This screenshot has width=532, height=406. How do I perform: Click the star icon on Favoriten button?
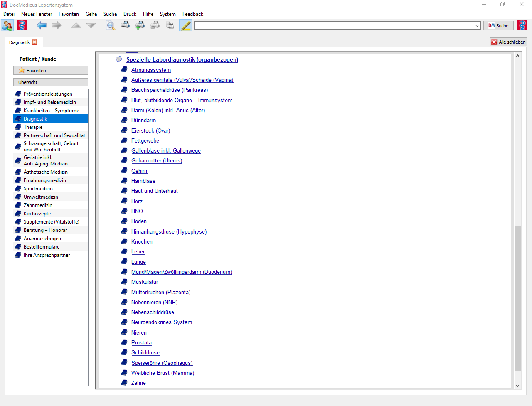coord(22,70)
